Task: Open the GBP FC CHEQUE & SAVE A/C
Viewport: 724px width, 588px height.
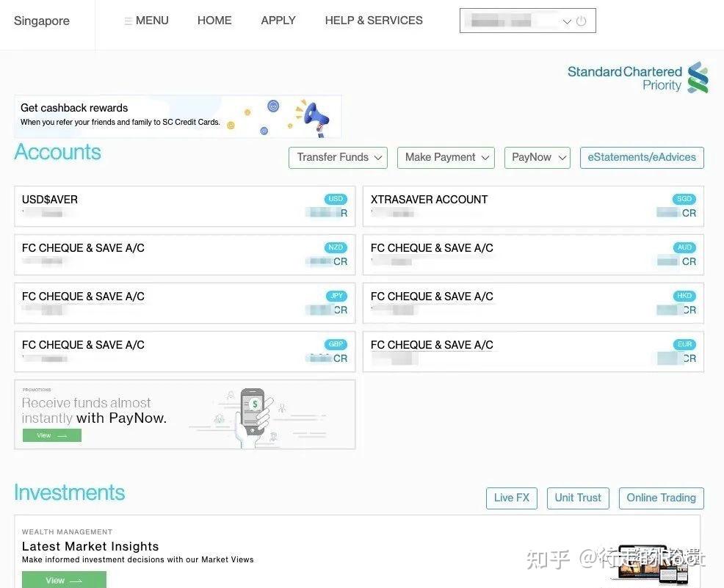Action: [185, 352]
